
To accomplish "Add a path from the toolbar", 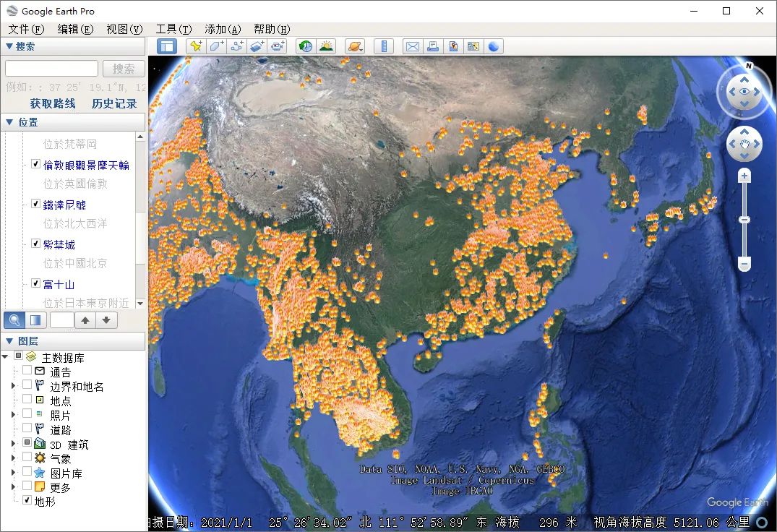I will point(237,46).
